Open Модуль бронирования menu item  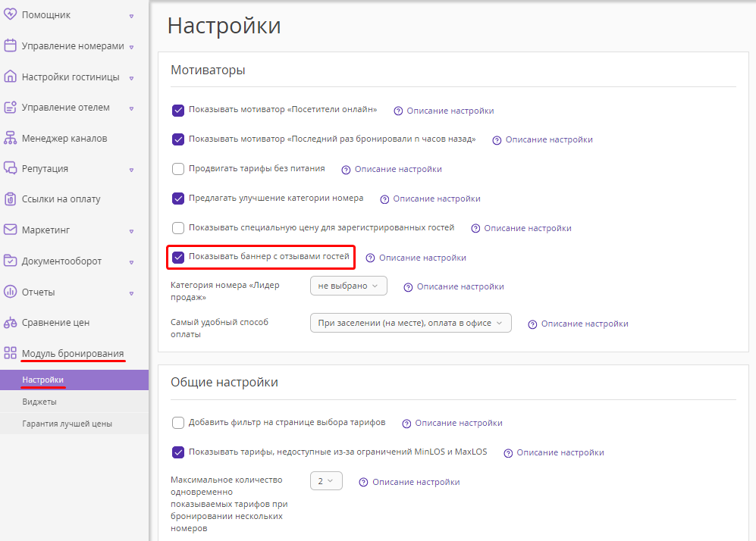(73, 354)
